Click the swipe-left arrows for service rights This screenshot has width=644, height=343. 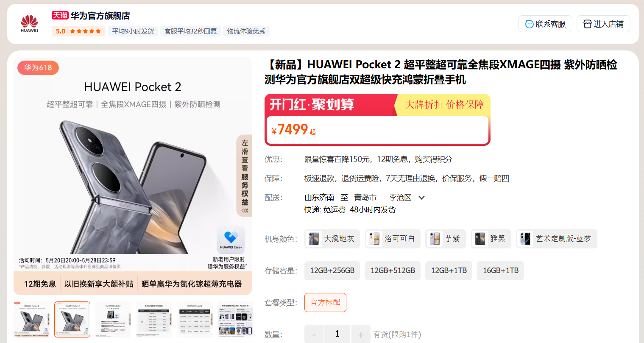click(x=245, y=211)
